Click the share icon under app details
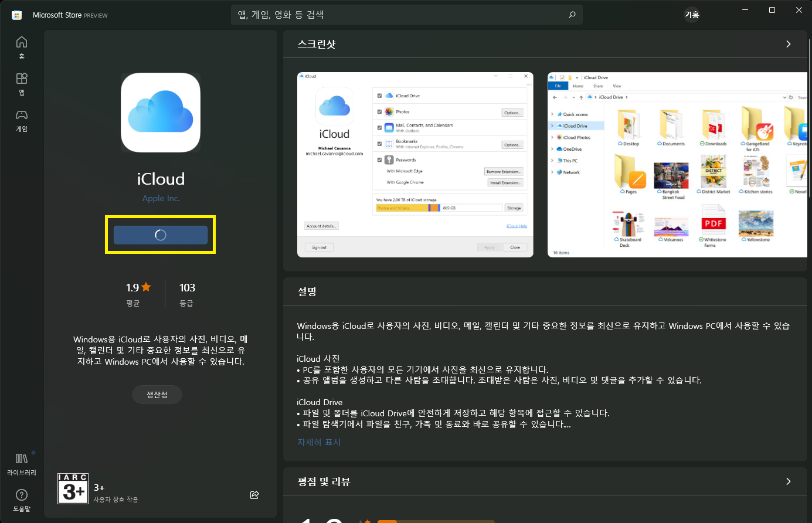Image resolution: width=812 pixels, height=523 pixels. tap(254, 495)
